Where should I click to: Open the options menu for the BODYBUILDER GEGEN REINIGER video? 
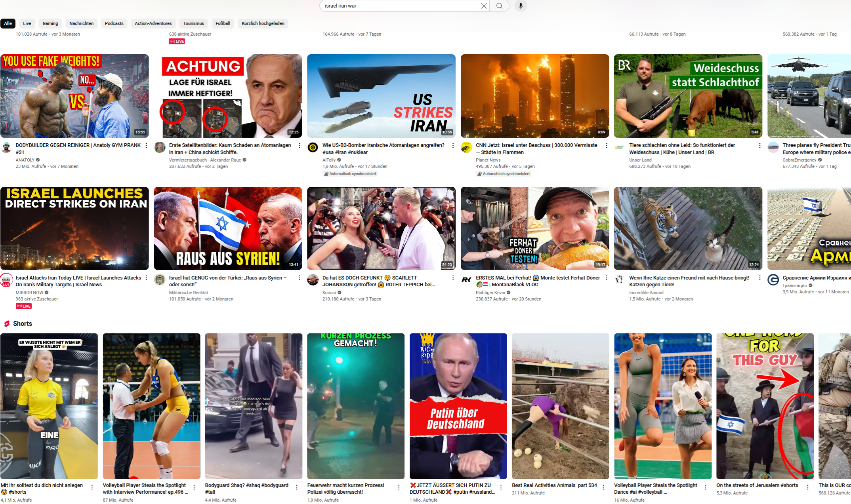click(x=146, y=146)
